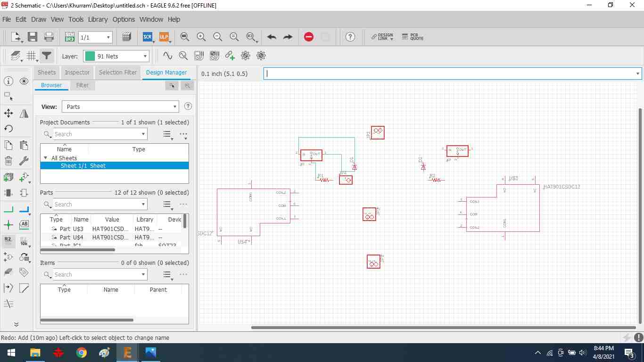
Task: Open the Options menu
Action: coord(124,19)
